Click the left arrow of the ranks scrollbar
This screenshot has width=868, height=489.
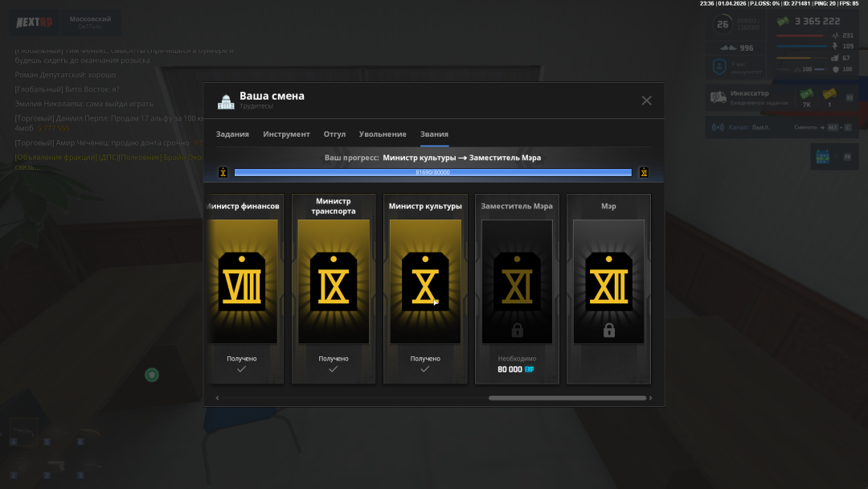point(217,397)
